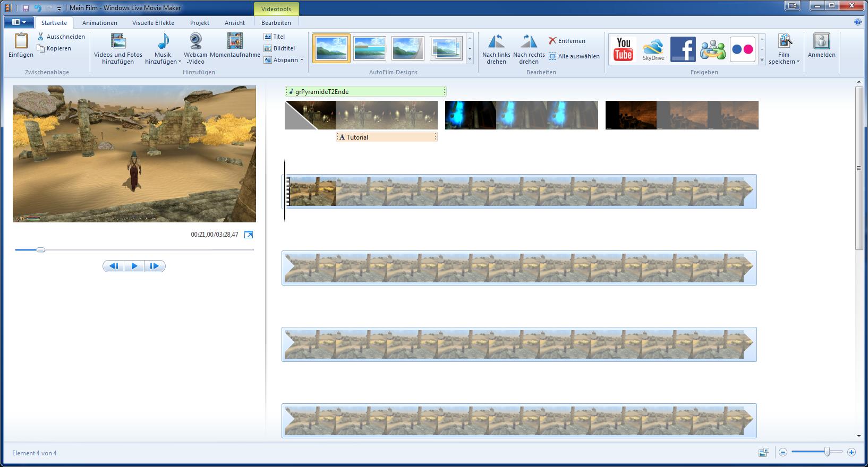The width and height of the screenshot is (868, 467).
Task: Click the Musik hinzufügen note icon
Action: [x=164, y=41]
